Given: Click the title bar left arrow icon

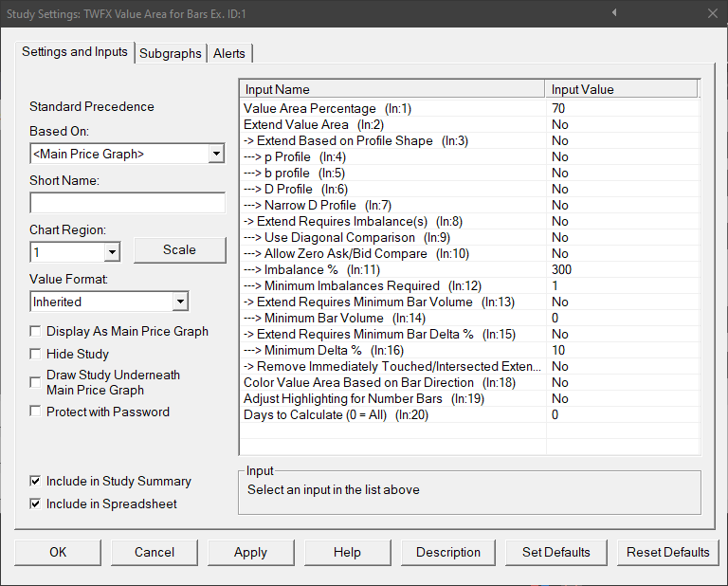Looking at the screenshot, I should pyautogui.click(x=614, y=13).
